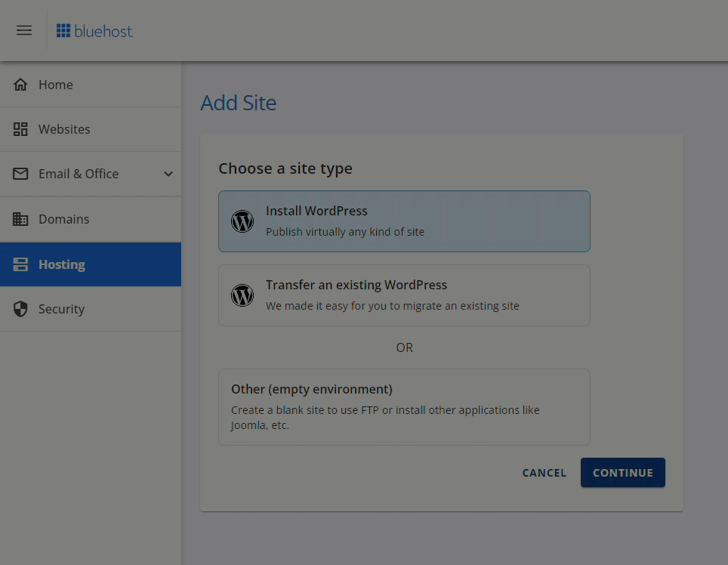Open the hamburger menu icon
The height and width of the screenshot is (565, 728).
point(24,31)
